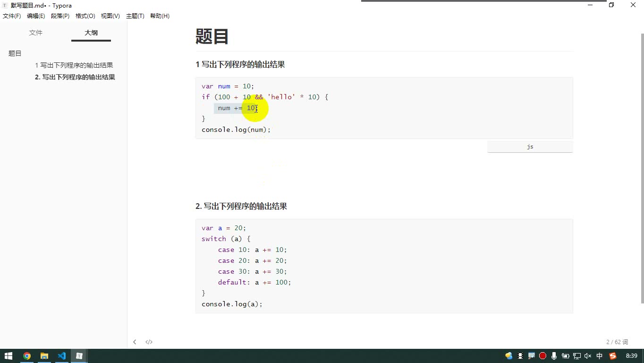Screen dimensions: 644x363
Task: Open the 格式(O) menu
Action: tap(85, 16)
